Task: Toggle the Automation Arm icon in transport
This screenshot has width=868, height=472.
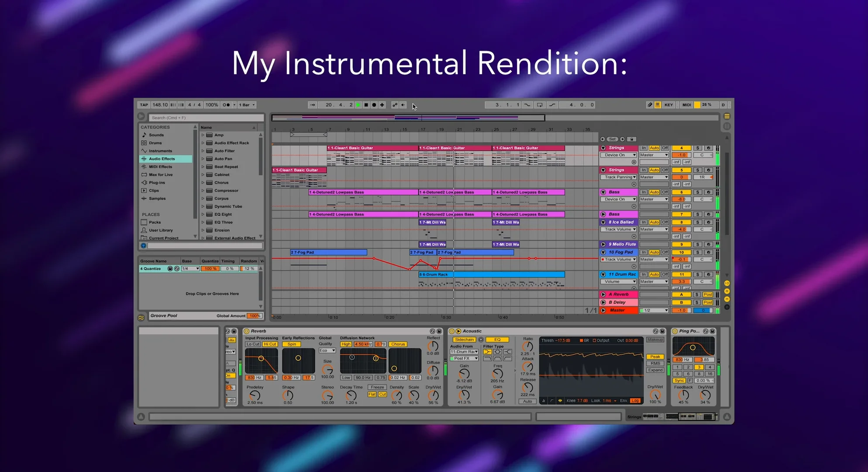Action: coord(395,105)
